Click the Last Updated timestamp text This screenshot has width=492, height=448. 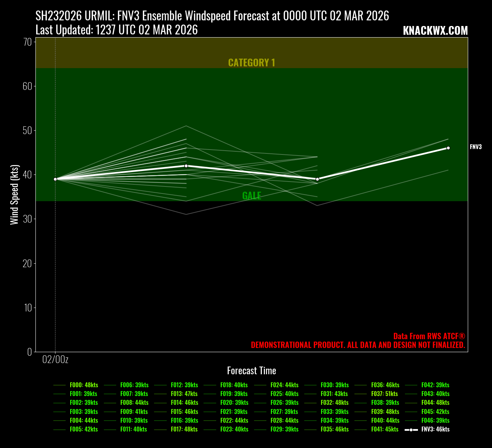pos(117,30)
